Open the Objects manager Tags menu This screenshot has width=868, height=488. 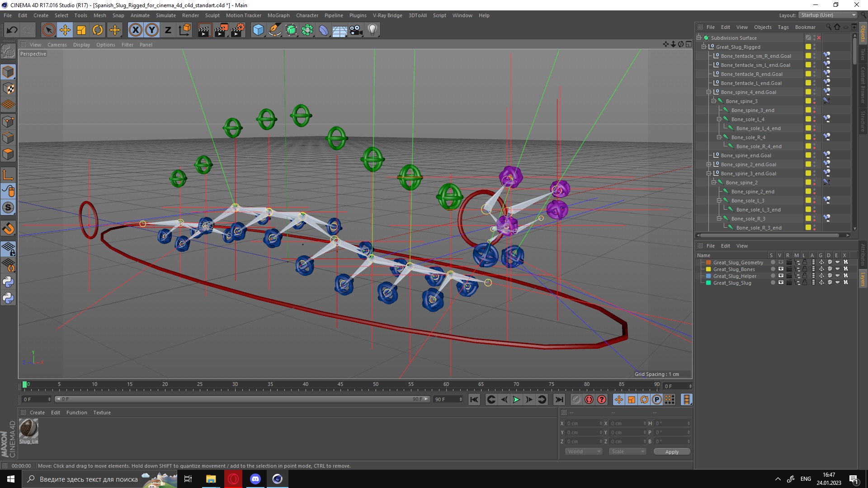(x=783, y=27)
